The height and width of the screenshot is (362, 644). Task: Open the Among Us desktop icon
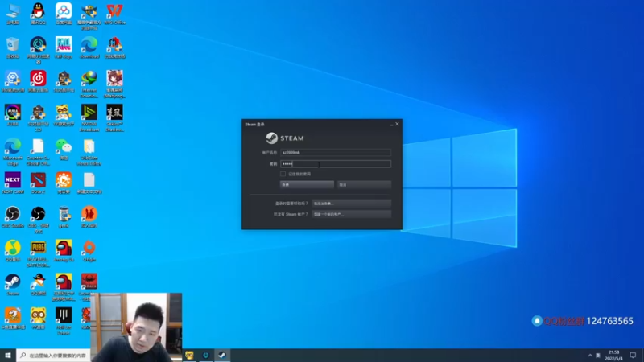(x=64, y=250)
